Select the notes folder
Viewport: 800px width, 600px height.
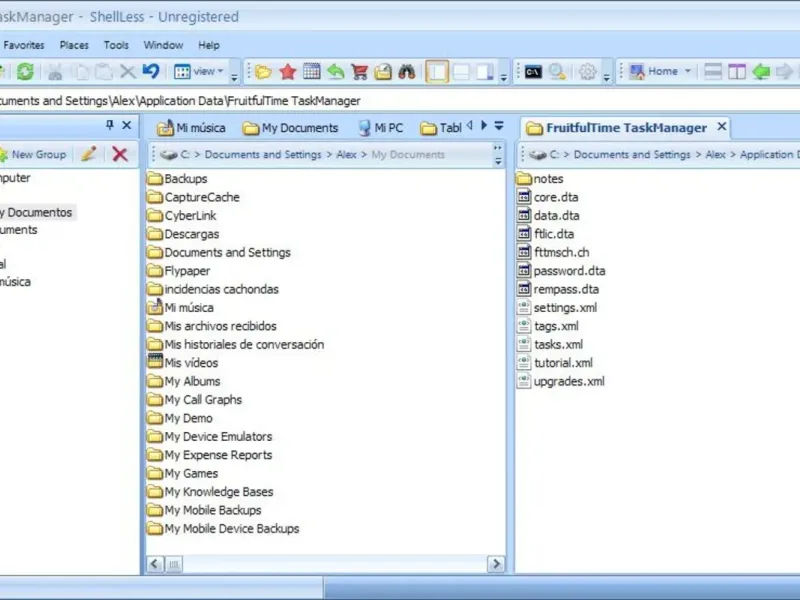click(540, 179)
